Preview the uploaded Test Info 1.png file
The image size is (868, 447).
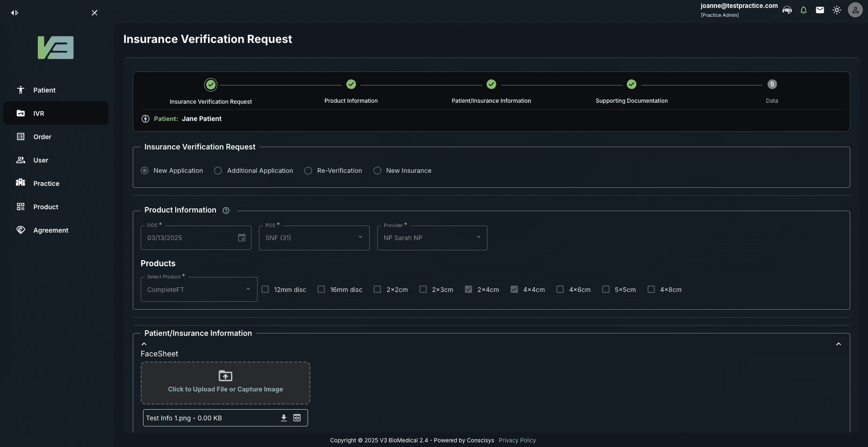coord(297,418)
